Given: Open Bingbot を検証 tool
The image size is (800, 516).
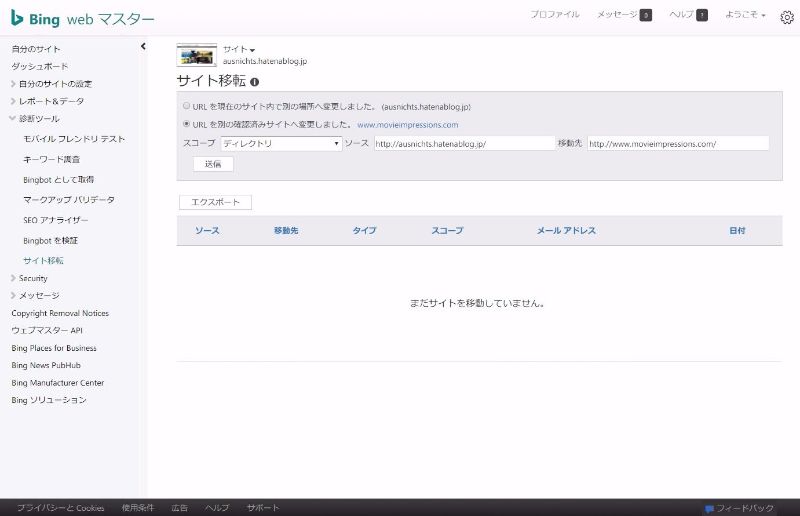Looking at the screenshot, I should coord(51,240).
